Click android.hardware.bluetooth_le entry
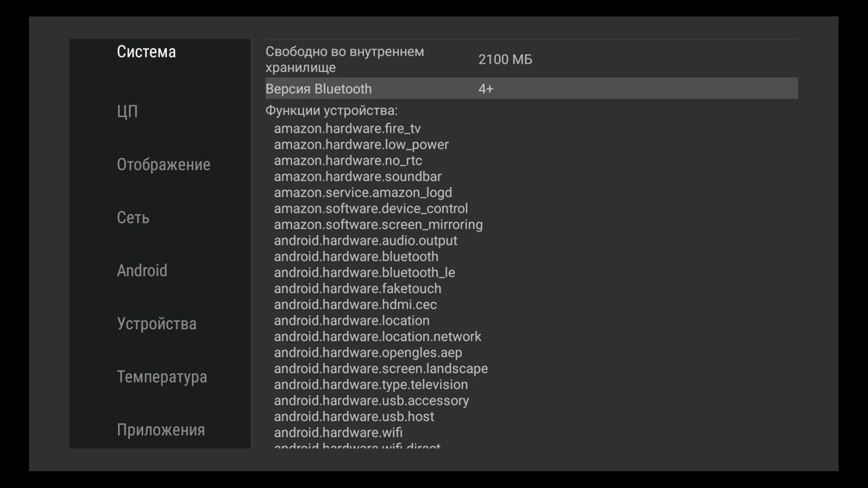Screen dimensions: 868x488 point(364,272)
